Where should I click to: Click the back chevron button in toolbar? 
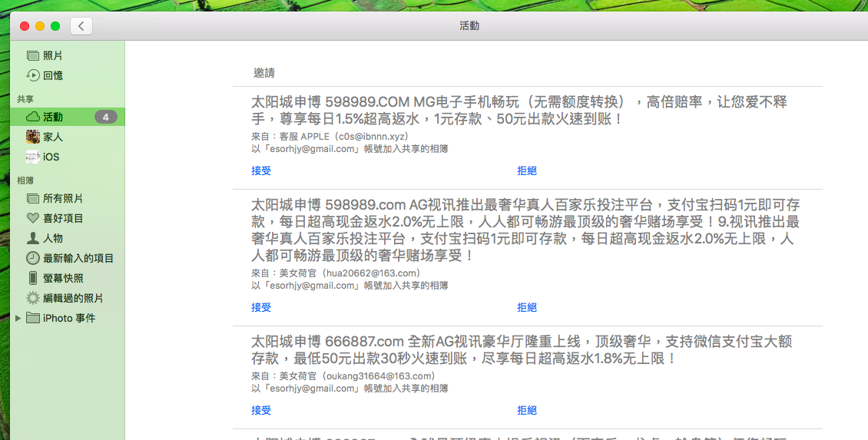81,26
